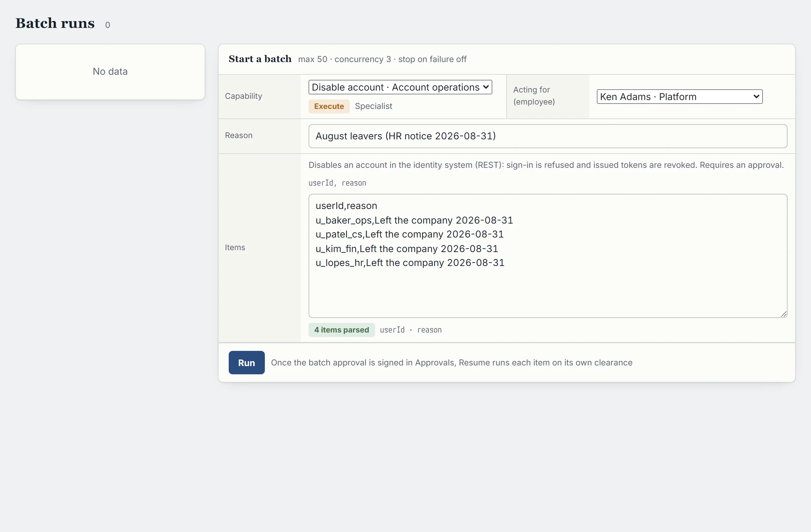Viewport: 811px width, 532px height.
Task: Click the chevron arrow on Ken Adams dropdown
Action: (x=756, y=96)
